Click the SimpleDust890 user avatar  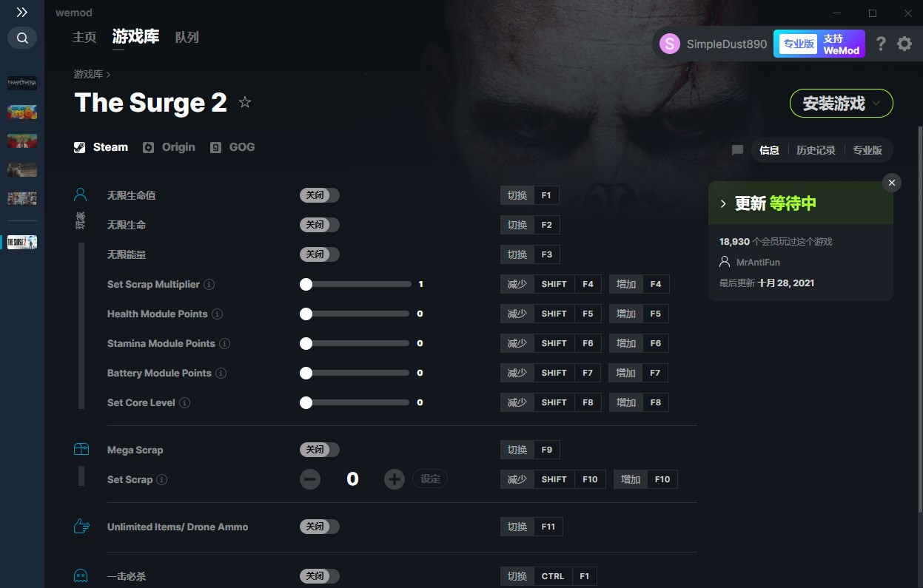click(670, 44)
